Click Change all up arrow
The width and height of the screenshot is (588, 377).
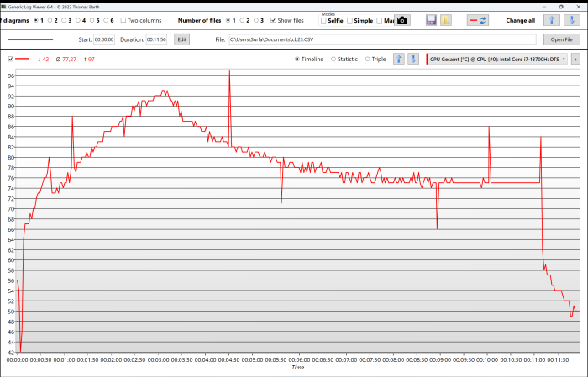click(551, 21)
